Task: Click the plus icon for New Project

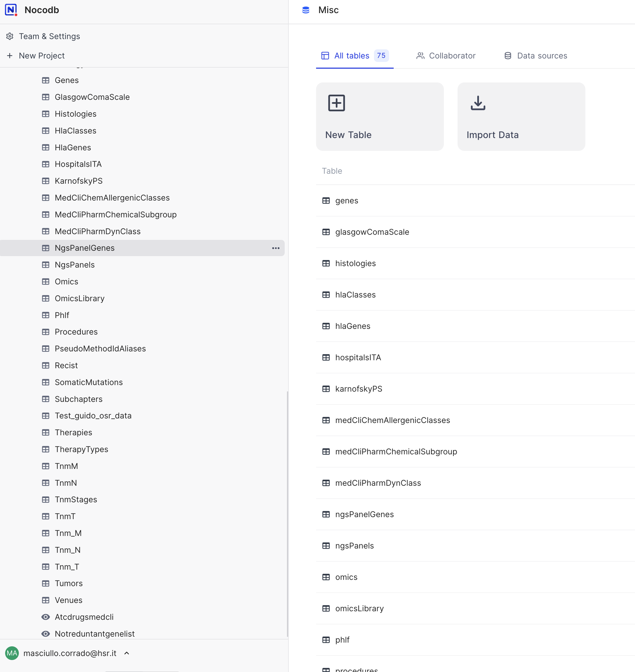Action: (x=10, y=56)
